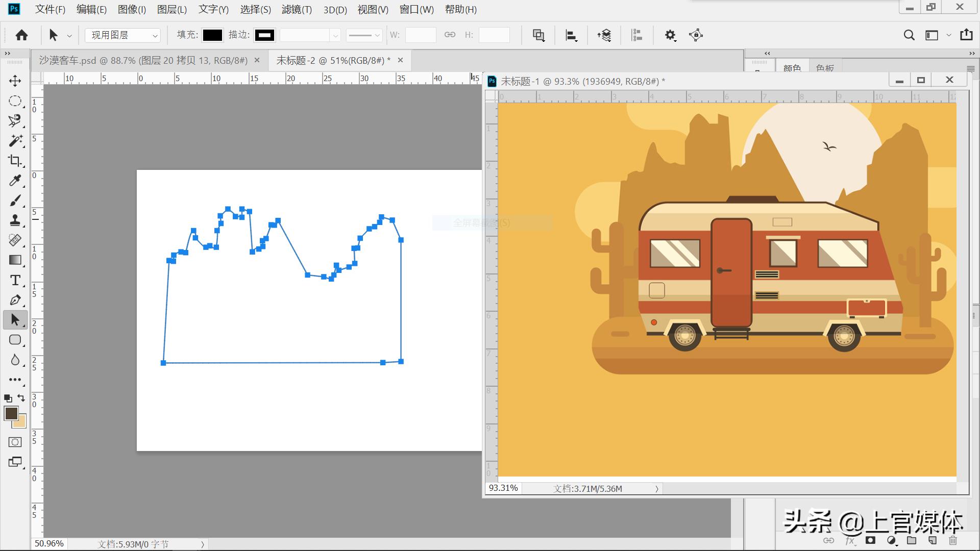Switch to 沙漠客车.psd document tab
The height and width of the screenshot is (551, 980).
[x=143, y=60]
